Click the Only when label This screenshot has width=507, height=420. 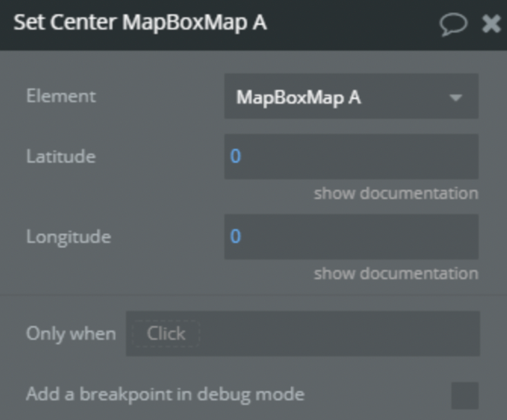(x=71, y=334)
